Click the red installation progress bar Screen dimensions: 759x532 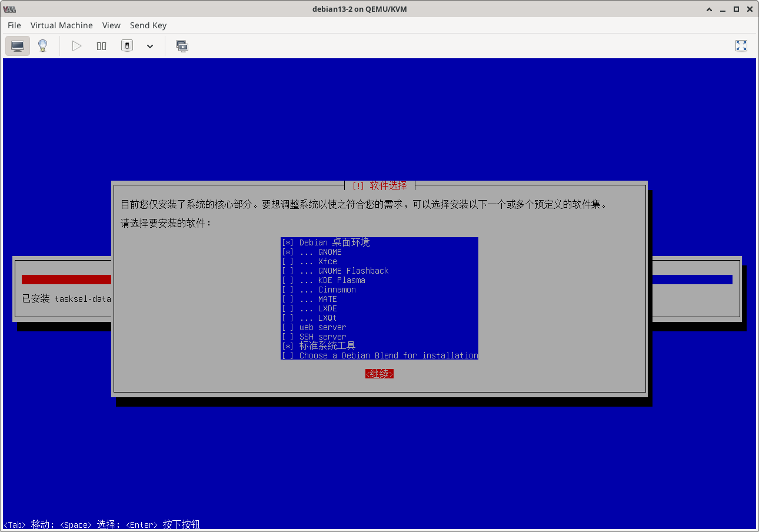tap(66, 280)
